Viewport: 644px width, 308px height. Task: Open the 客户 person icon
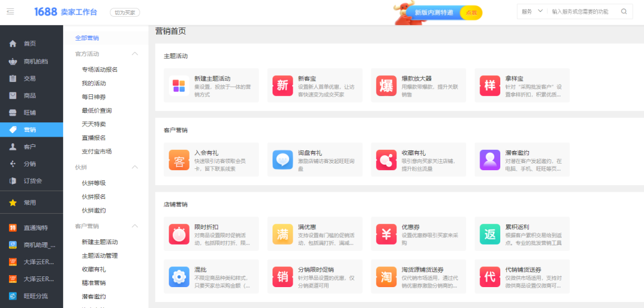tap(13, 147)
